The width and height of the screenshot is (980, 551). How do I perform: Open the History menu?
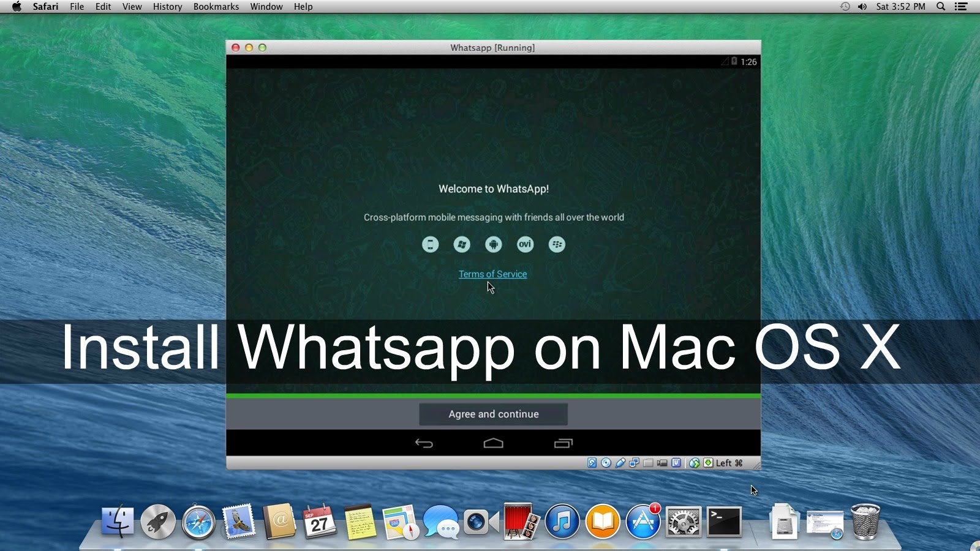(167, 7)
